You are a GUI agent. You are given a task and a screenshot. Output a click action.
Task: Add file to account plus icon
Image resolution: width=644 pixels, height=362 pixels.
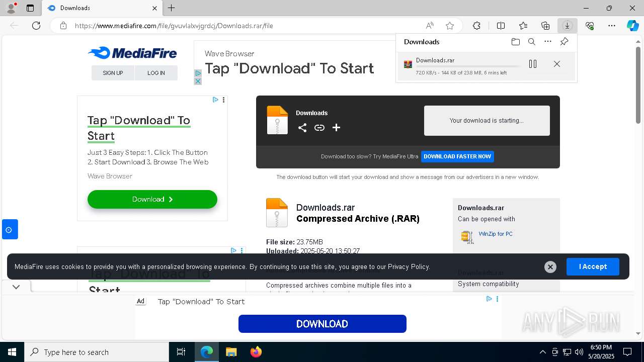click(x=337, y=128)
